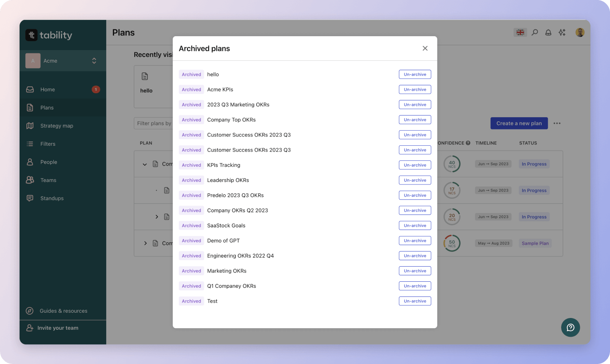This screenshot has width=610, height=364.
Task: Click the 50 NCS confidence ring
Action: point(452,243)
